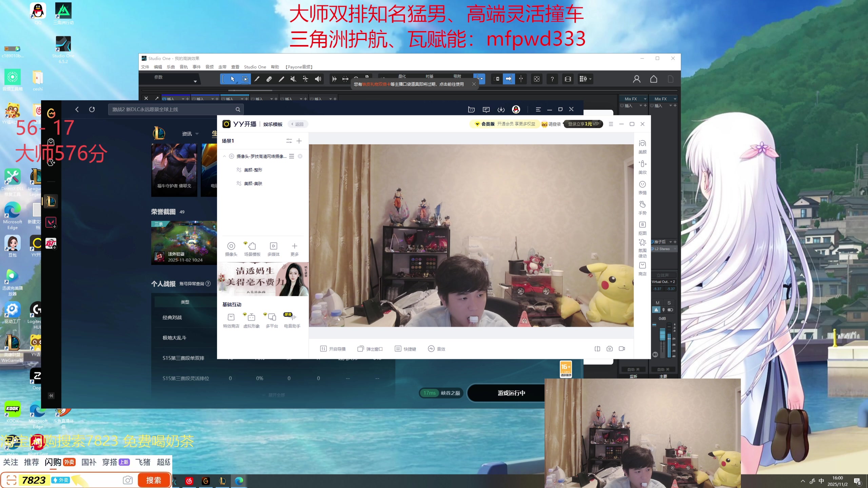Open the 音频 menu in Studio One
This screenshot has height=488, width=868.
(x=209, y=67)
